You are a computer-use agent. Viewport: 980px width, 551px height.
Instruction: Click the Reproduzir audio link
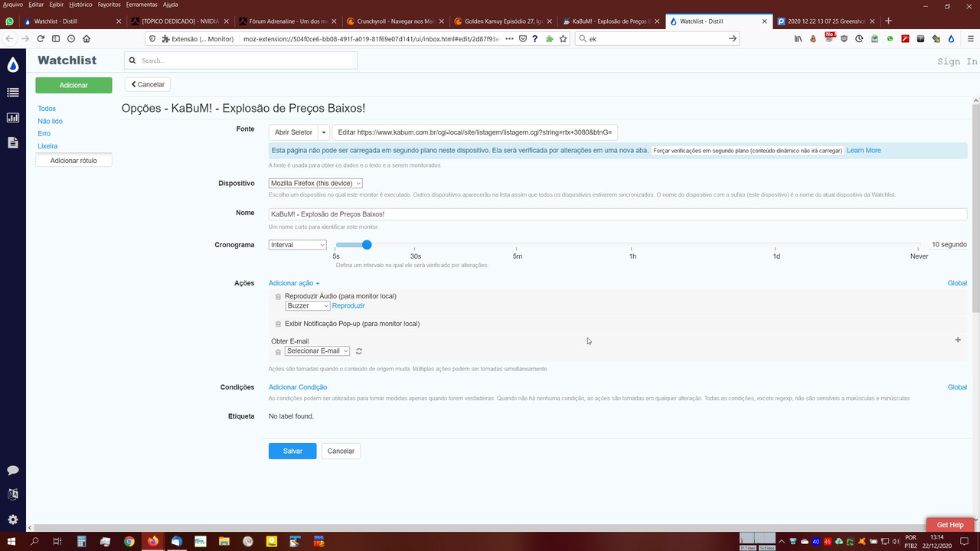[348, 306]
